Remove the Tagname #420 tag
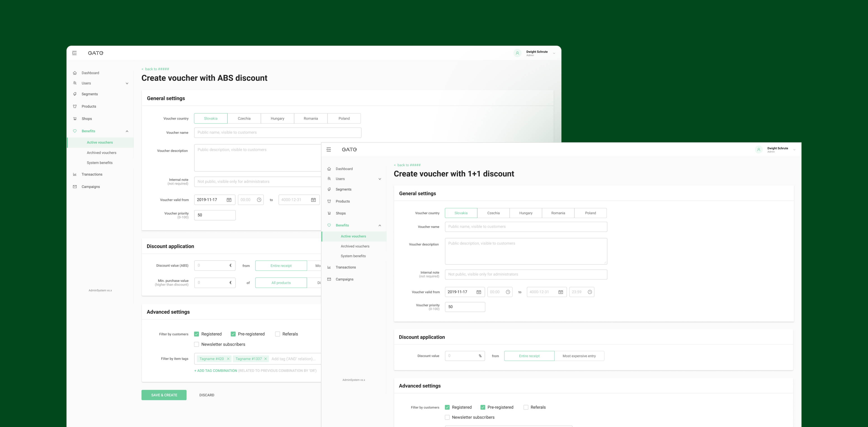The width and height of the screenshot is (868, 427). point(228,359)
